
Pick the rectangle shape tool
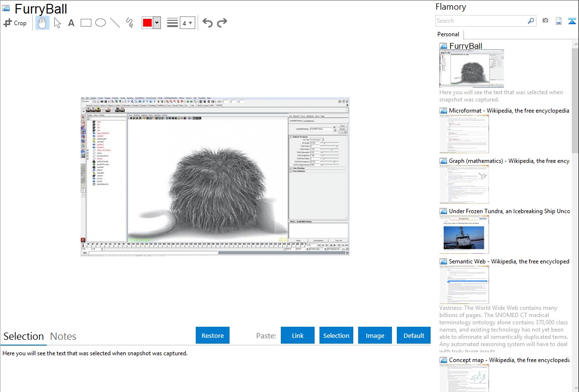point(86,23)
